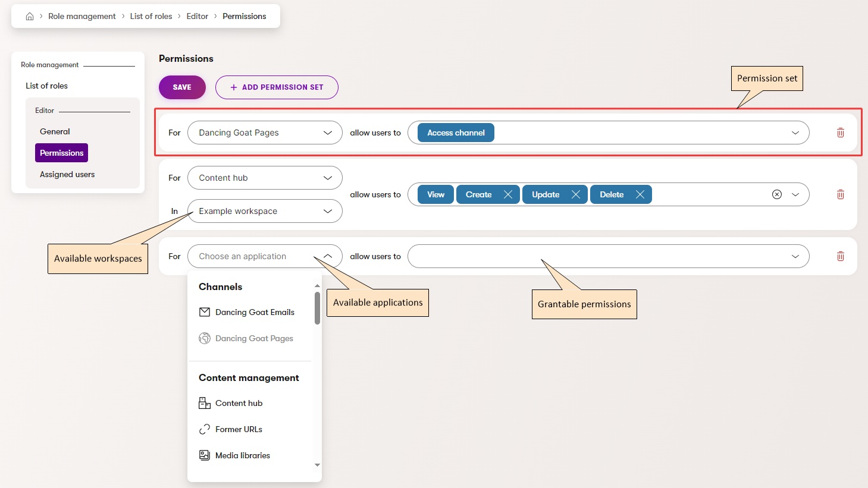Image resolution: width=868 pixels, height=488 pixels.
Task: Click the trash icon on the Dancing Goat Pages row
Action: coord(840,133)
